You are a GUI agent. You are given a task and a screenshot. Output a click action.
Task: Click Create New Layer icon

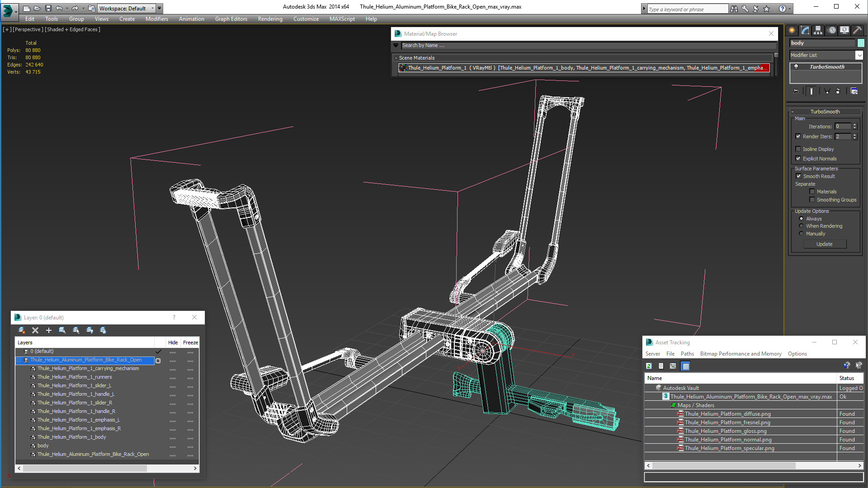21,330
